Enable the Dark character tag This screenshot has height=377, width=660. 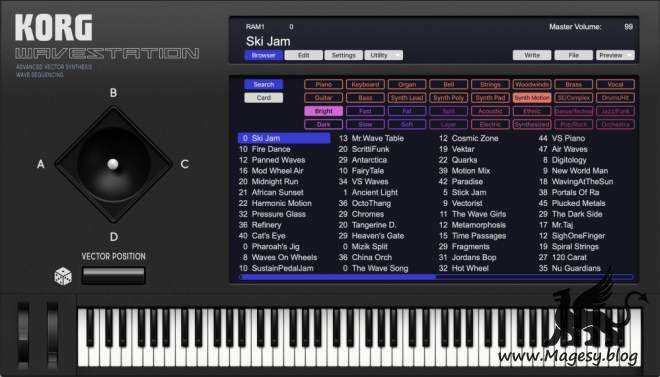(323, 125)
